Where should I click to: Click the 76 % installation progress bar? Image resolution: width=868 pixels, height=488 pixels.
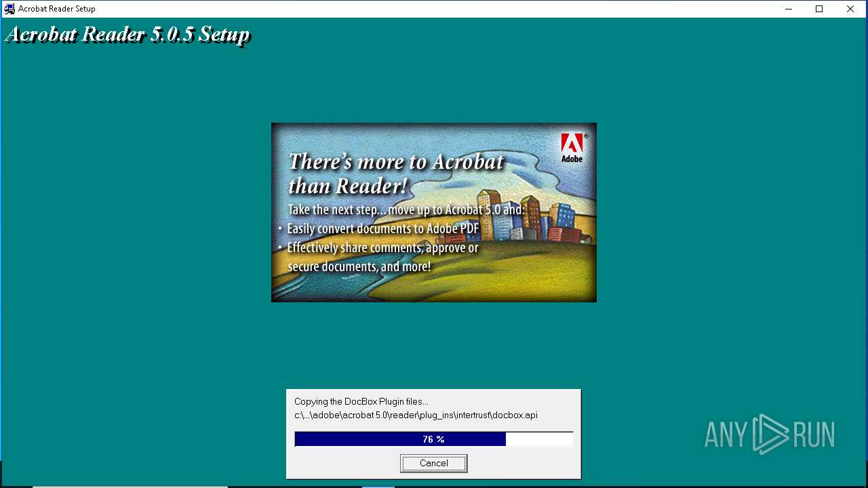click(x=434, y=439)
